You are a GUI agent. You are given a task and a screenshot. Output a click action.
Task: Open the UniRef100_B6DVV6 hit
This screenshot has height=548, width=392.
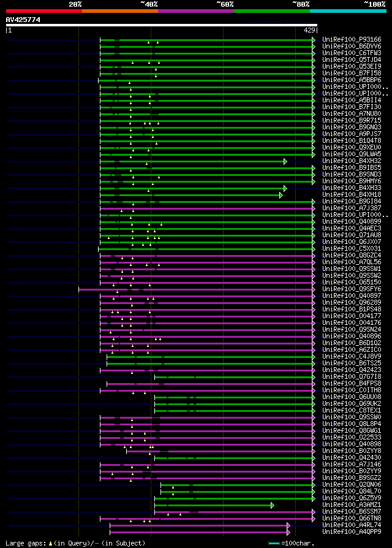tap(352, 46)
